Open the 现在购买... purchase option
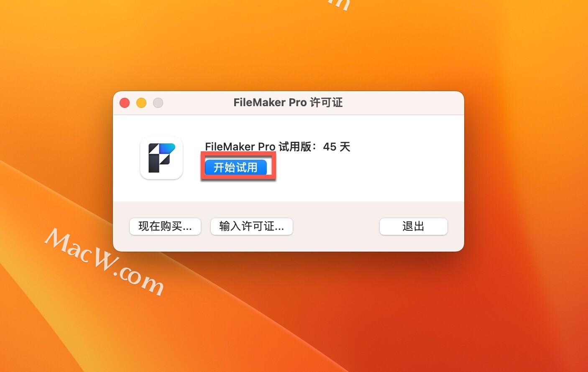This screenshot has width=588, height=372. (x=165, y=226)
